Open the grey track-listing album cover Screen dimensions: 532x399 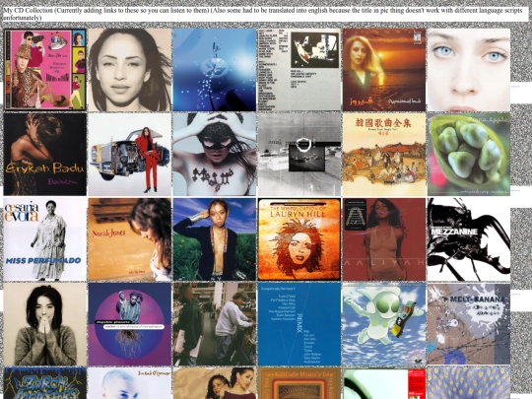click(x=299, y=70)
